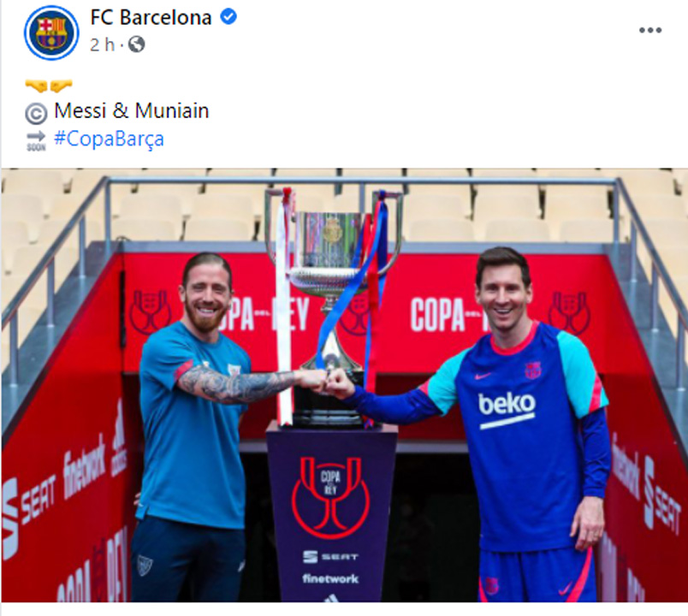688x616 pixels.
Task: Click the FC Barcelona page name
Action: (151, 18)
